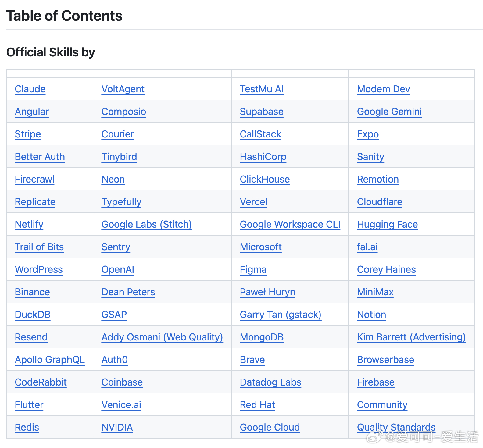Go to Google Workspace CLI
Screen dimensions: 483x448
290,224
